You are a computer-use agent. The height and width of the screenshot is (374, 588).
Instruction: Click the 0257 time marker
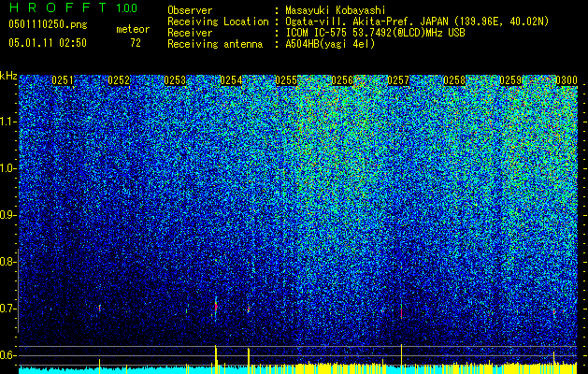tap(398, 80)
